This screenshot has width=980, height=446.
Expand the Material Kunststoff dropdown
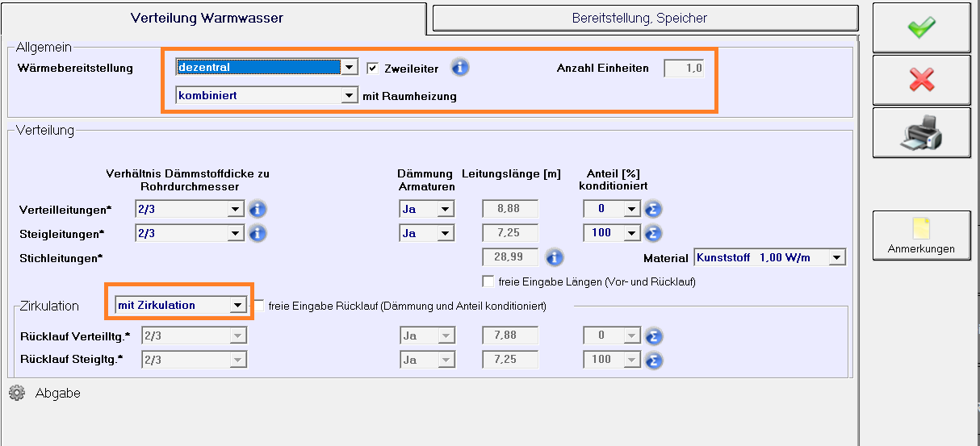(x=837, y=258)
